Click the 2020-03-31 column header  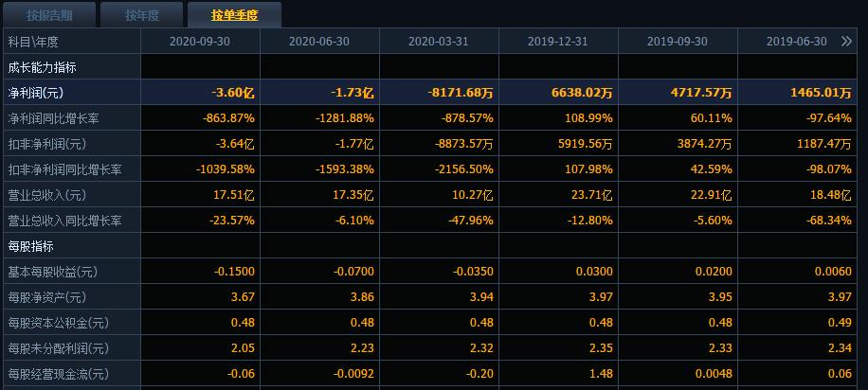[x=439, y=42]
